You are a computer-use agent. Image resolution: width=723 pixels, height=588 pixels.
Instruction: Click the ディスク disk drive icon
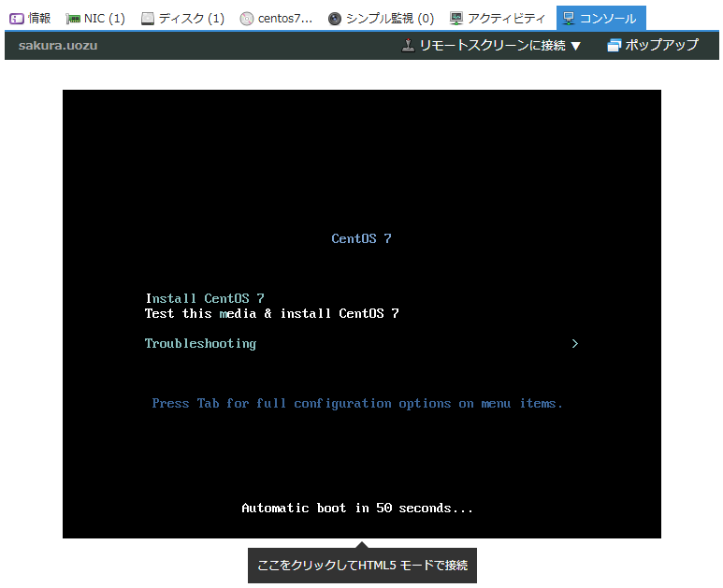(148, 19)
